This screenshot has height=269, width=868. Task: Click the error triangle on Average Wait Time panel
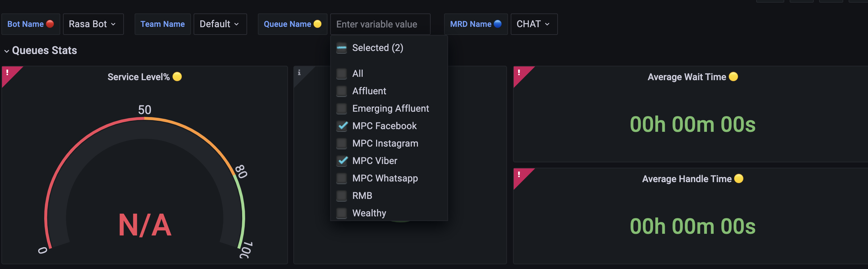point(519,72)
